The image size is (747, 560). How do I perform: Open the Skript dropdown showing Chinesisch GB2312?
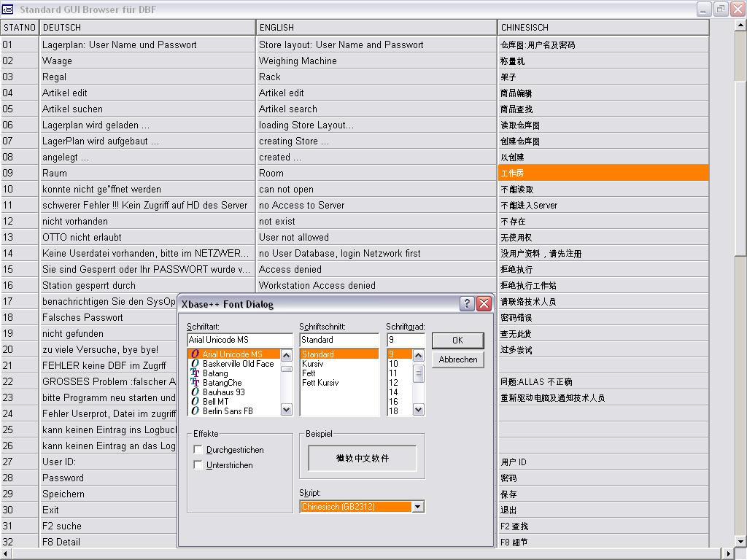click(x=417, y=507)
